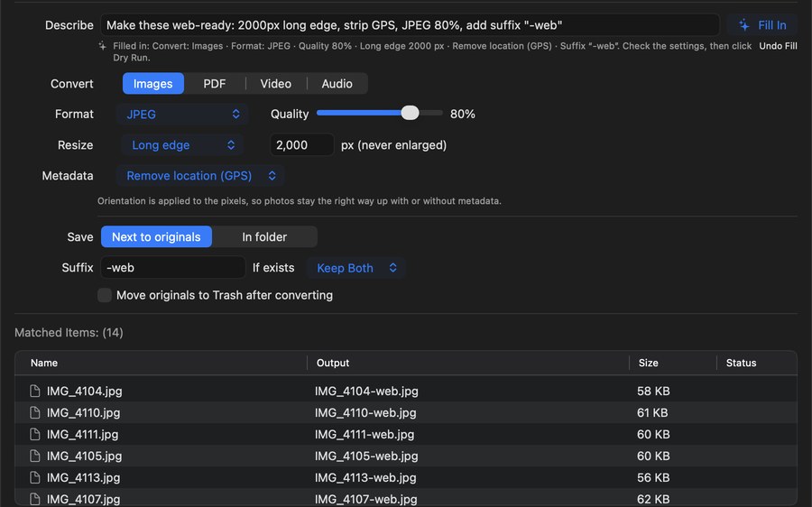Click the 56 KB size cell
This screenshot has height=507, width=812.
pyautogui.click(x=653, y=477)
